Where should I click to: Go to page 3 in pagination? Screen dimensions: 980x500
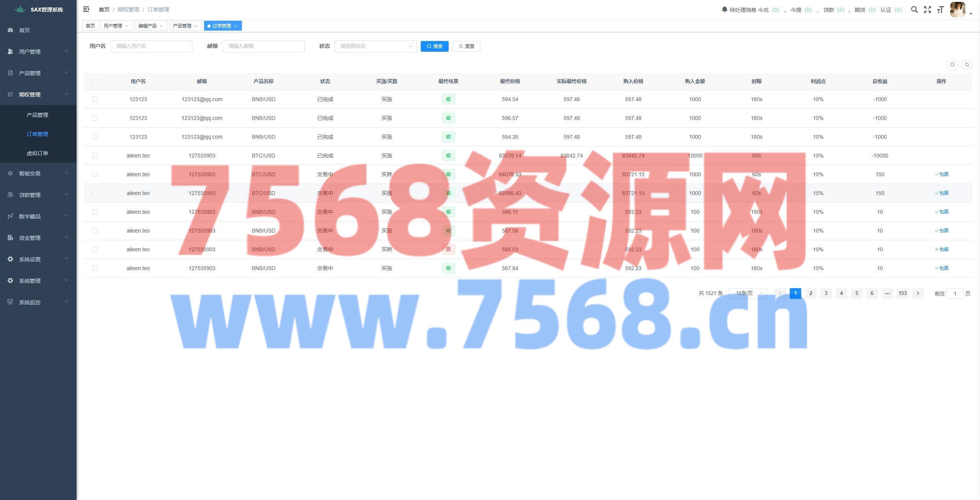[826, 293]
